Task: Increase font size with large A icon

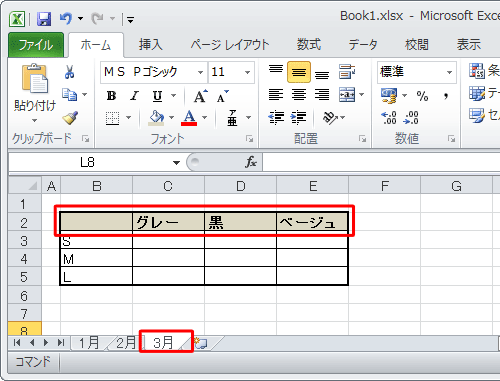Action: tap(200, 96)
